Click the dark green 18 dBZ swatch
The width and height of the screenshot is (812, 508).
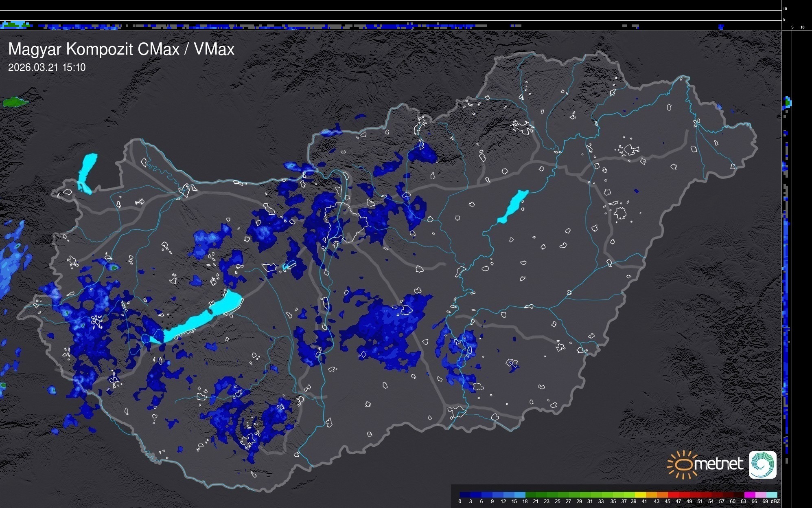(531, 495)
